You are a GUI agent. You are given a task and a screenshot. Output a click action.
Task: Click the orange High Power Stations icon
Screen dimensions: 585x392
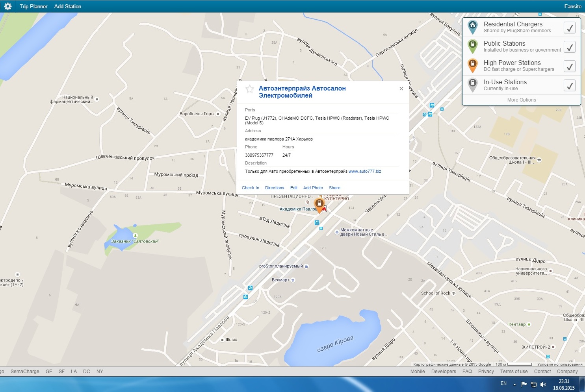[x=472, y=65]
